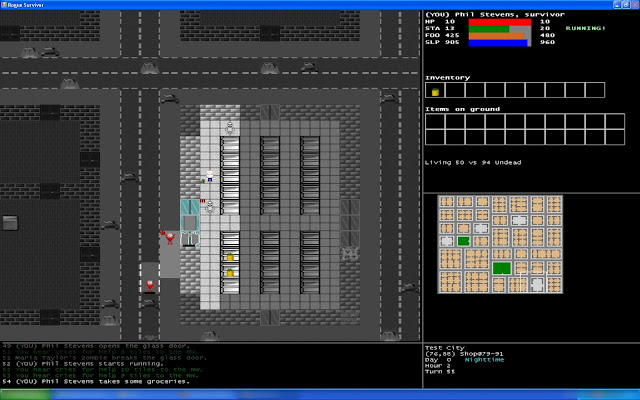Click the small green park on the minimap
The width and height of the screenshot is (640, 400).
(463, 241)
